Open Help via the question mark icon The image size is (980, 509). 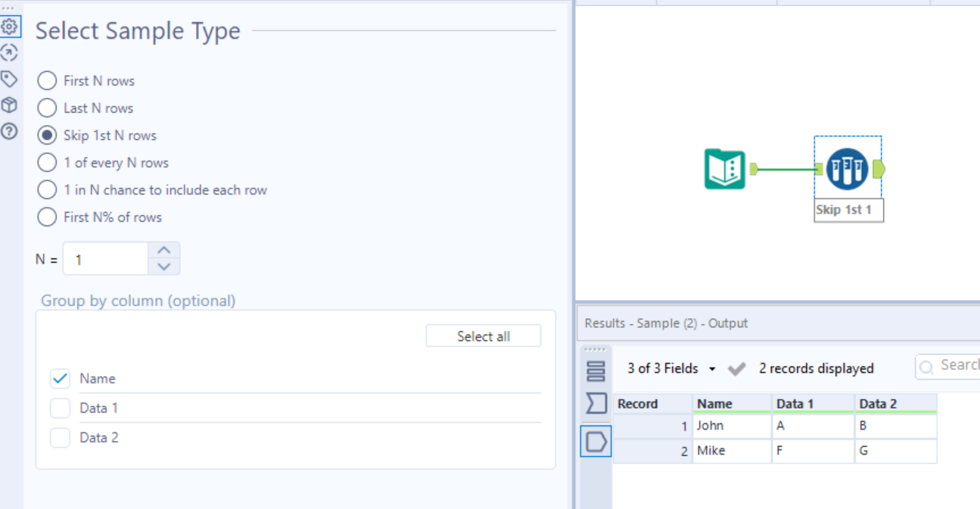(10, 131)
